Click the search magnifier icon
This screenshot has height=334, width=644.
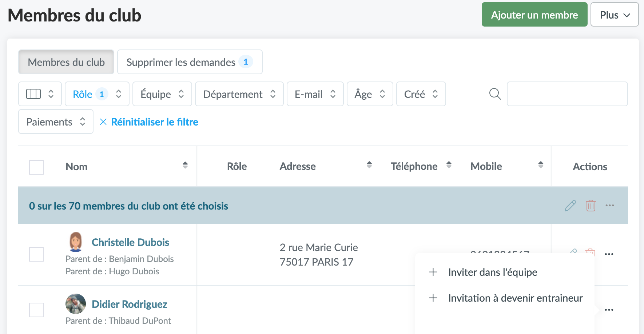click(x=495, y=94)
